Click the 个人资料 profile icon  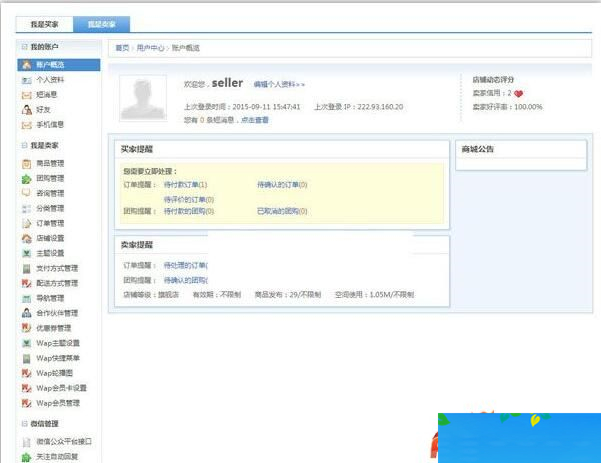click(x=26, y=80)
